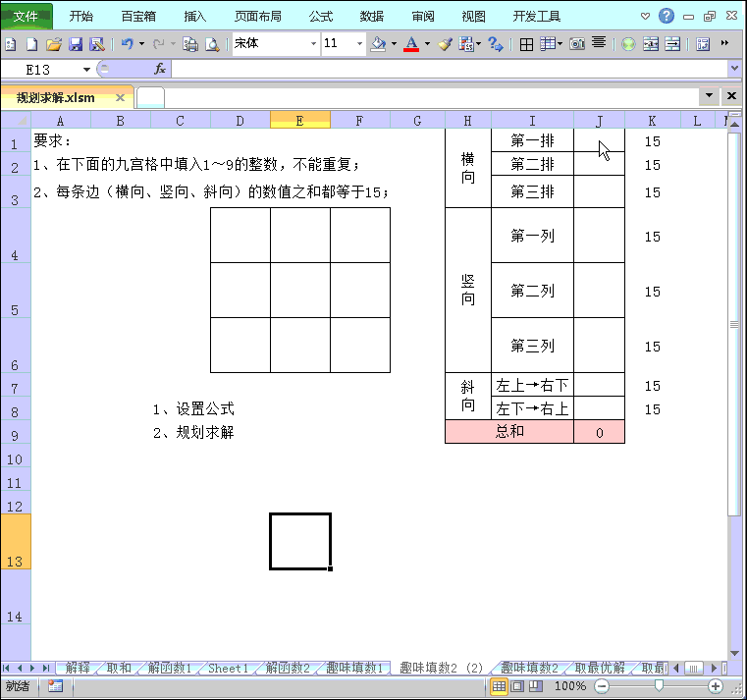747x700 pixels.
Task: Open the Fill Color dropdown arrow
Action: click(394, 44)
